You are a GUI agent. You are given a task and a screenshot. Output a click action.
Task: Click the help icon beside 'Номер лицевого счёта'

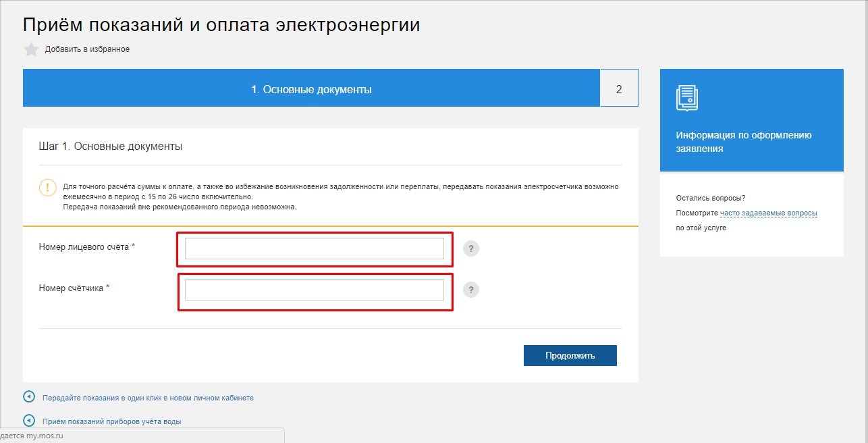click(x=471, y=249)
